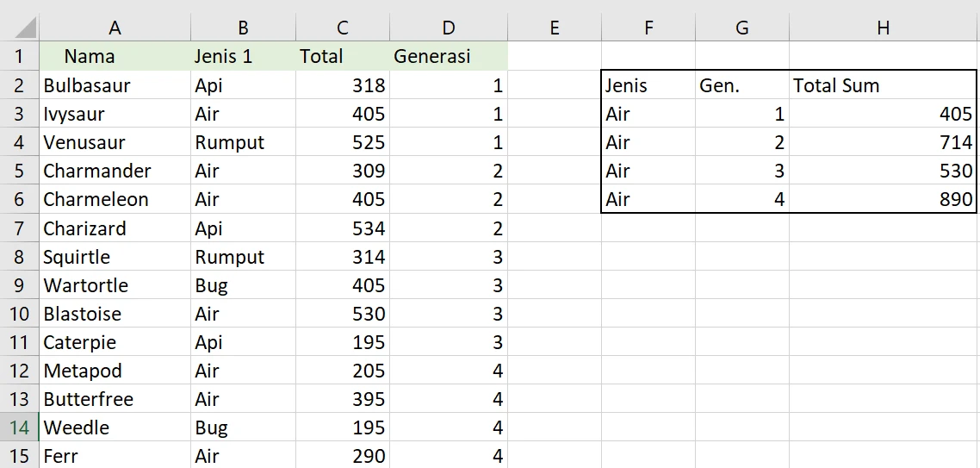Click the Gen. header cell
Image resolution: width=980 pixels, height=468 pixels.
click(x=741, y=85)
